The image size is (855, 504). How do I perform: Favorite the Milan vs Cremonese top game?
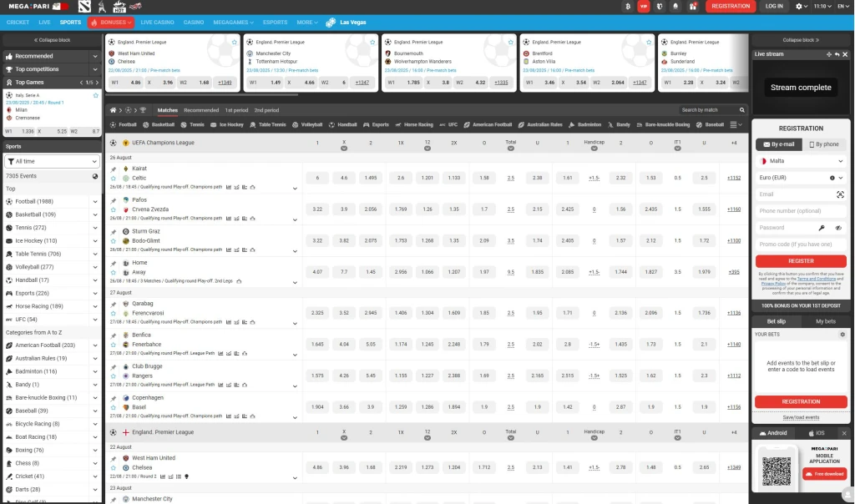(x=96, y=95)
